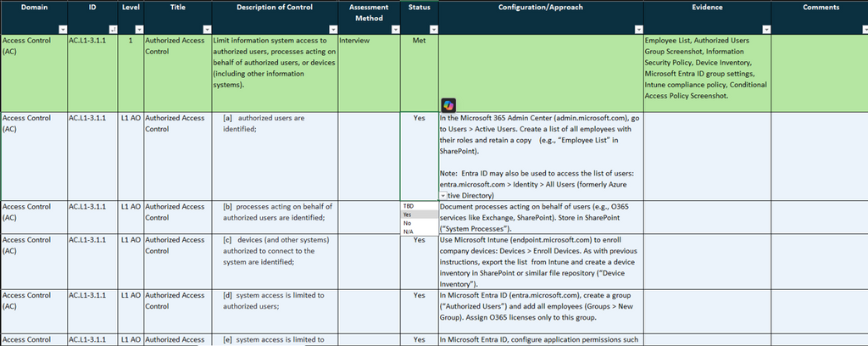This screenshot has height=346, width=868.
Task: Select the 'Limit information system access' description cell
Action: click(275, 73)
